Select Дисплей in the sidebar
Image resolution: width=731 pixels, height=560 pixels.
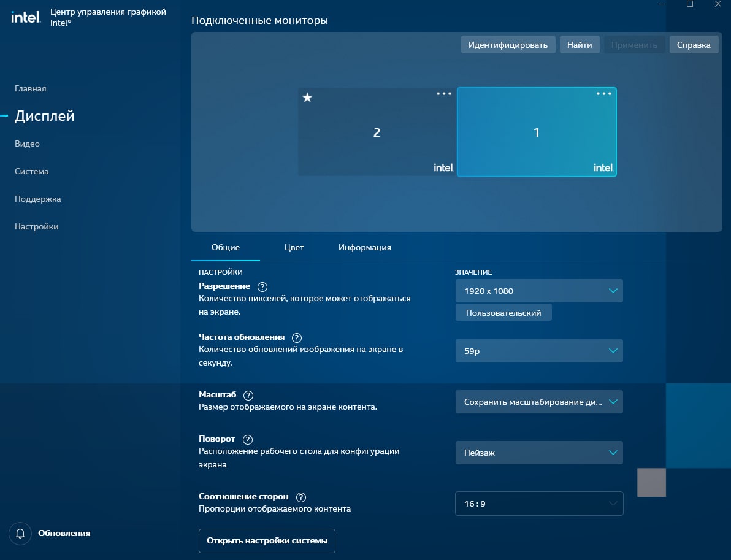click(x=44, y=116)
